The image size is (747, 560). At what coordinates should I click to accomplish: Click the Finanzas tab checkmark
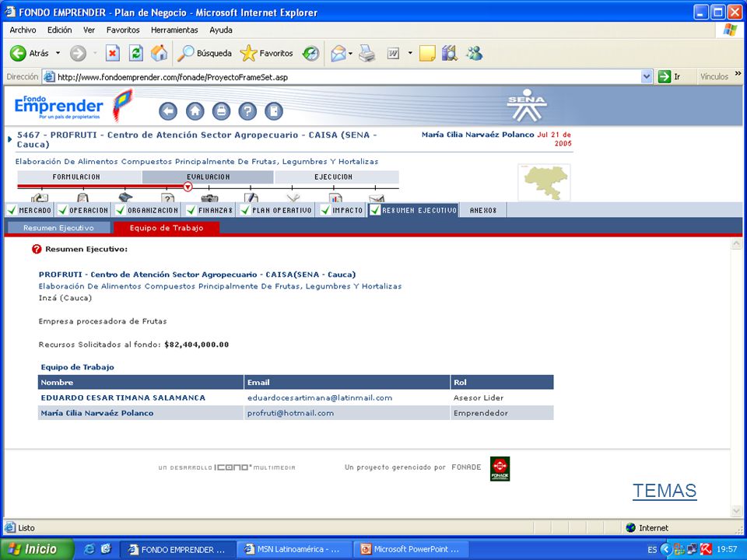coord(191,210)
